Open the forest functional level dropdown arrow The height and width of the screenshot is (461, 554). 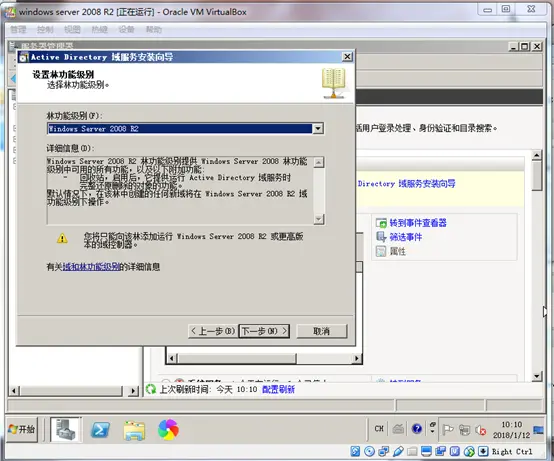click(x=318, y=129)
